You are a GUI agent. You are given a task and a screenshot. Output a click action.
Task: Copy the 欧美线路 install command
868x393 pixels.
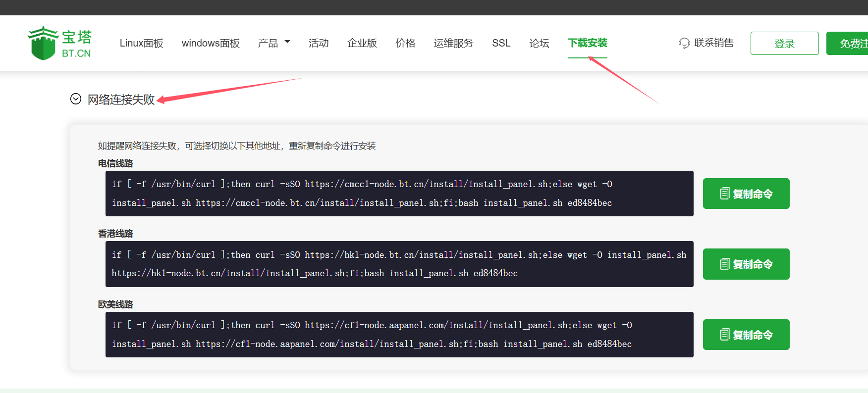pyautogui.click(x=746, y=335)
